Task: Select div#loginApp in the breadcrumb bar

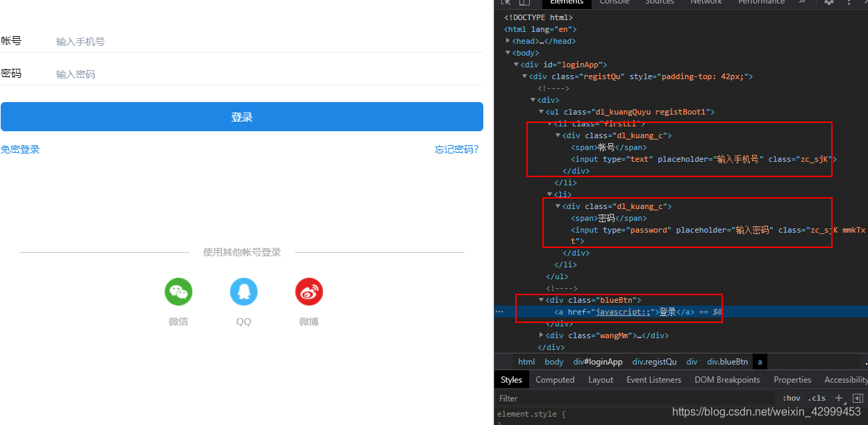Action: coord(598,362)
